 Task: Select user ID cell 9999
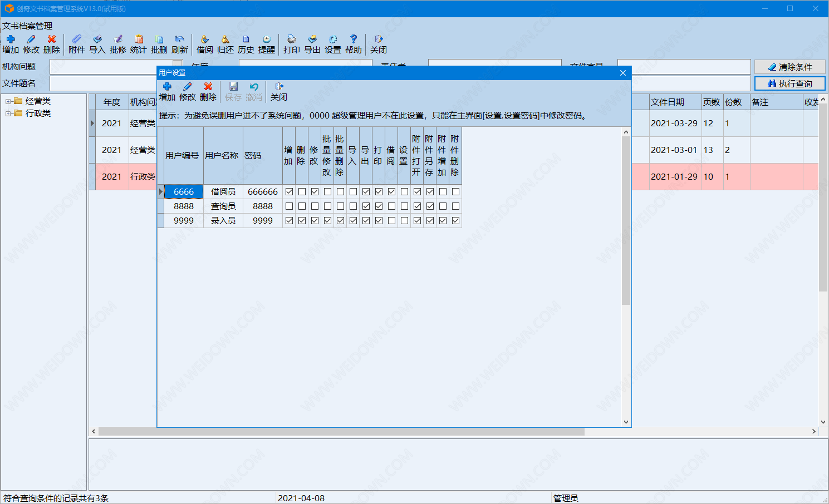click(184, 220)
